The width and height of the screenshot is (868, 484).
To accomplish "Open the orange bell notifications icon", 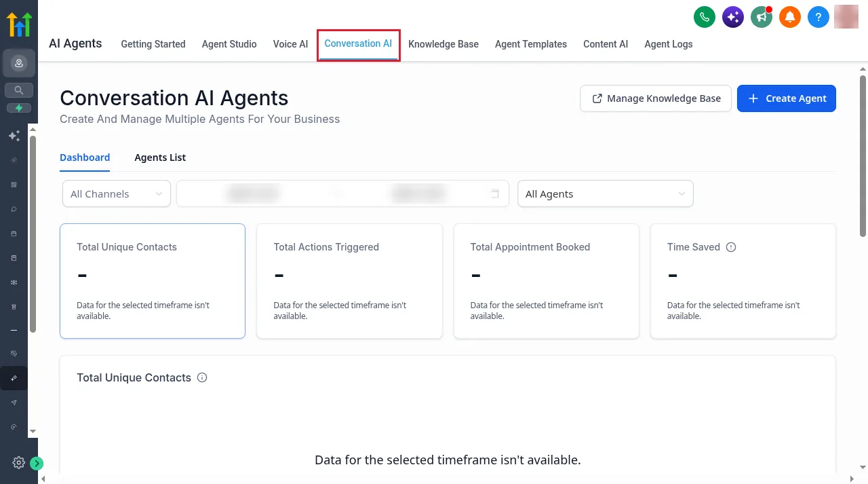I will click(790, 17).
